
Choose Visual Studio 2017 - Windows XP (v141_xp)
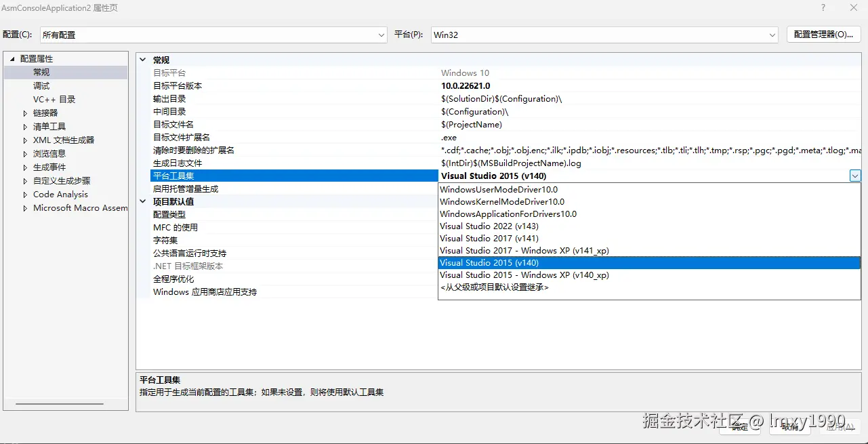click(649, 251)
